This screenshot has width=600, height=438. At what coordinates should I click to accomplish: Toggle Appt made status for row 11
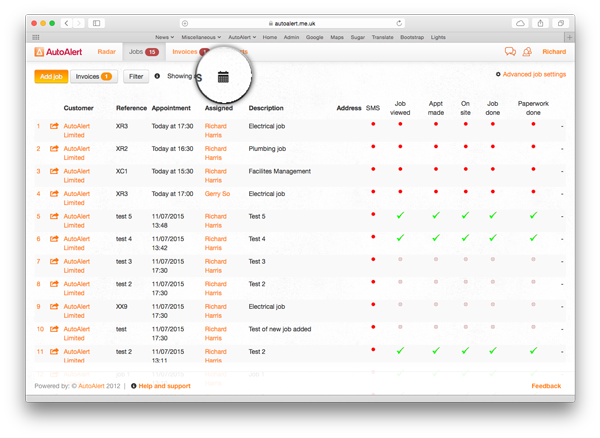(x=436, y=350)
